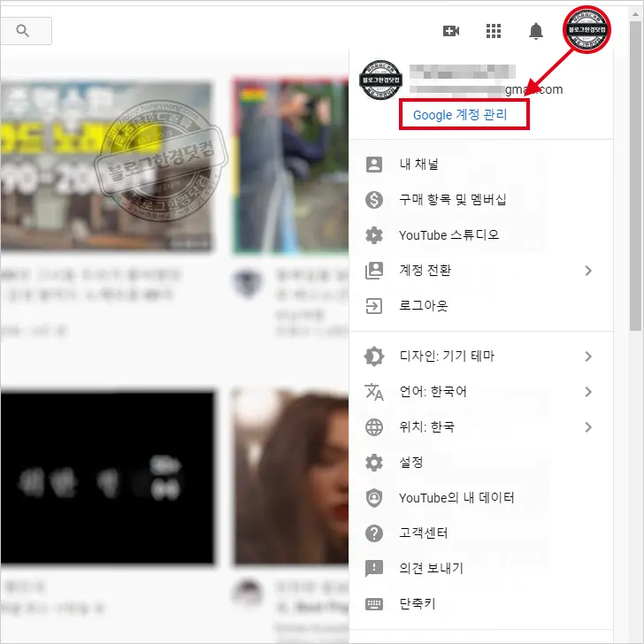The width and height of the screenshot is (644, 644).
Task: Click the channel avatar below photographer video
Action: point(248,282)
